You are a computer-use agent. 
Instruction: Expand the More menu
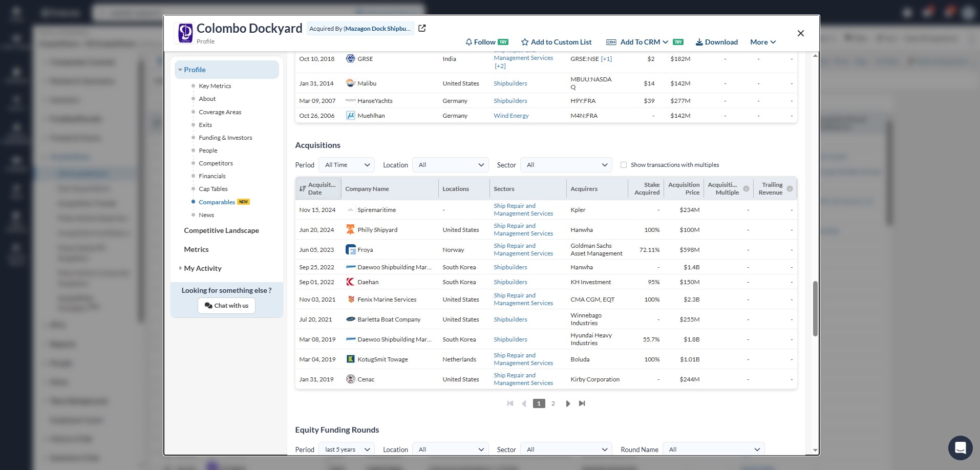coord(763,42)
